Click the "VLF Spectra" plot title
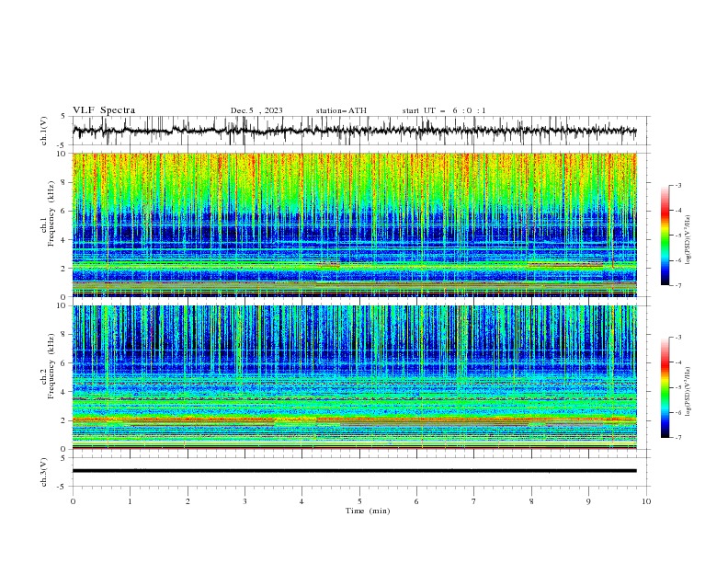The image size is (728, 563). [x=104, y=110]
